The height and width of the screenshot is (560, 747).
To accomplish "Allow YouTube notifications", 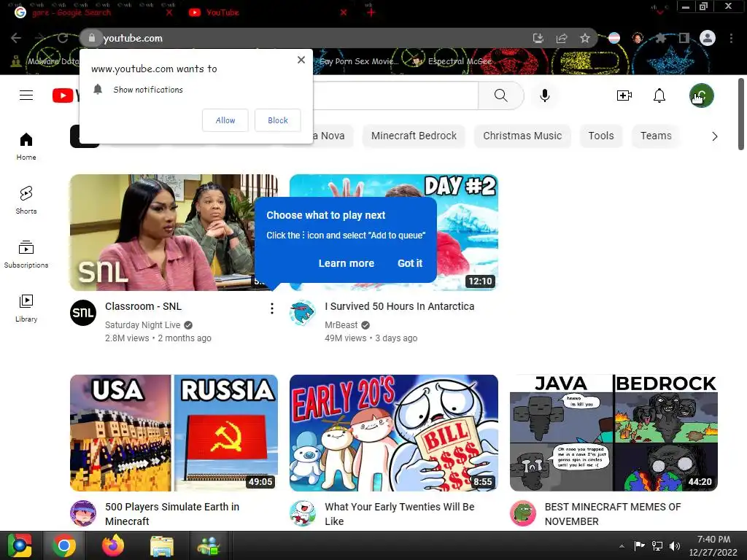I will [225, 120].
